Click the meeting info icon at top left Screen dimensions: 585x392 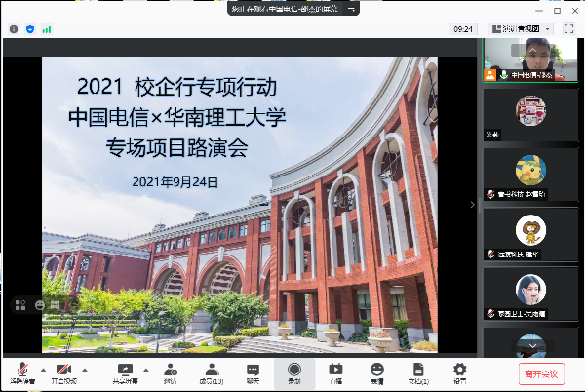[x=14, y=29]
